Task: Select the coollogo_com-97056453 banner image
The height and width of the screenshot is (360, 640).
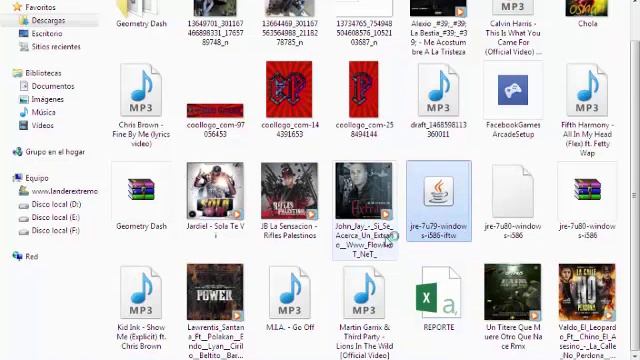Action: click(x=215, y=110)
